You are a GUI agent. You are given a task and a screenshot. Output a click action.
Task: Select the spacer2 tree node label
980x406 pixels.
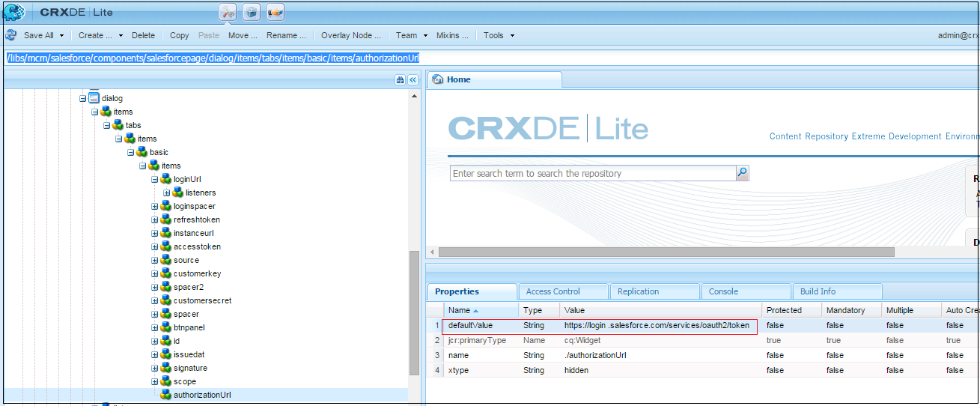(x=189, y=287)
